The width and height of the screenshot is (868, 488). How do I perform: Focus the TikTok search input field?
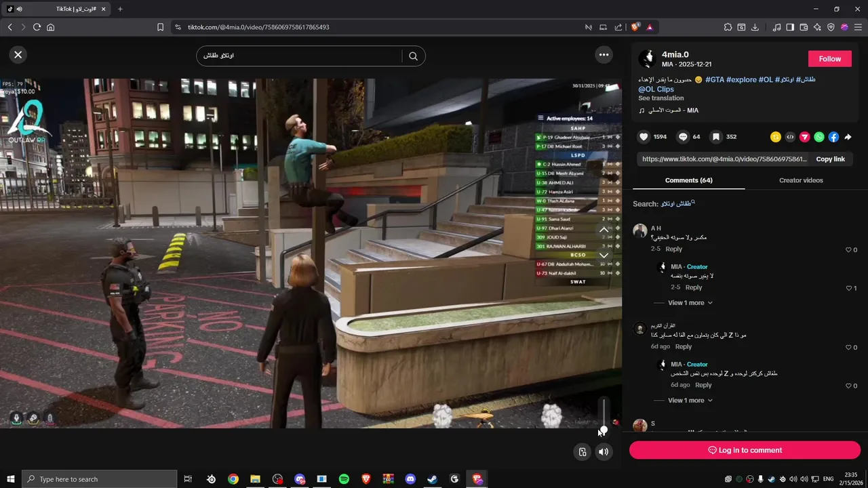click(302, 56)
